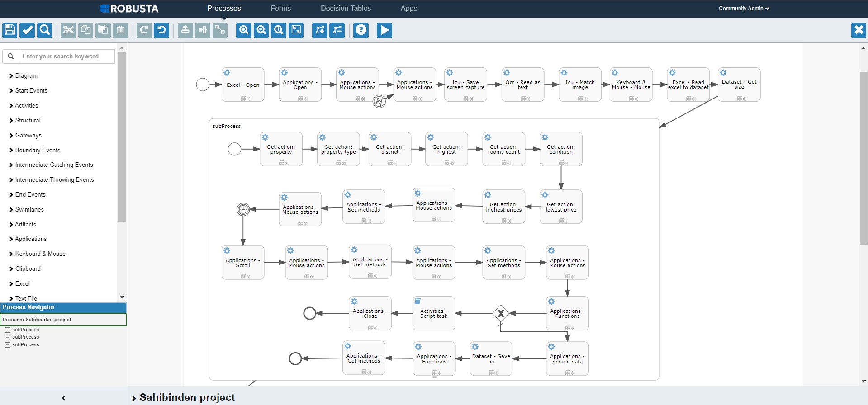Click the palette search keyword field
The image size is (868, 405).
point(66,57)
